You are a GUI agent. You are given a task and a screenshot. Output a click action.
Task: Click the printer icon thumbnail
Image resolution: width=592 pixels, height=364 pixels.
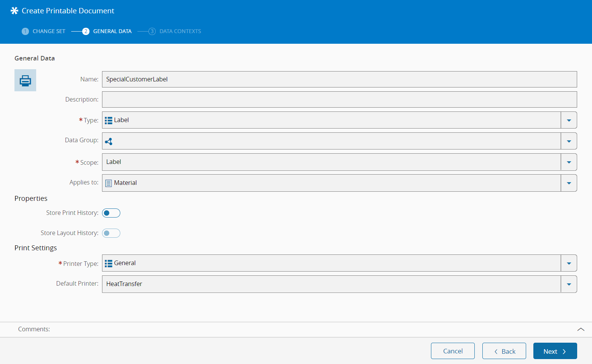pos(25,80)
